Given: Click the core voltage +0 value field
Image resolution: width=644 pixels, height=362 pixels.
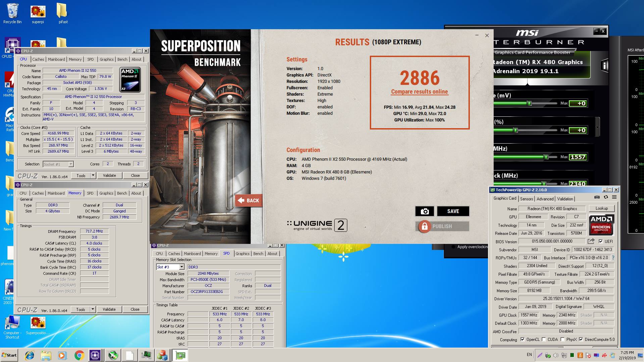Looking at the screenshot, I should 578,103.
